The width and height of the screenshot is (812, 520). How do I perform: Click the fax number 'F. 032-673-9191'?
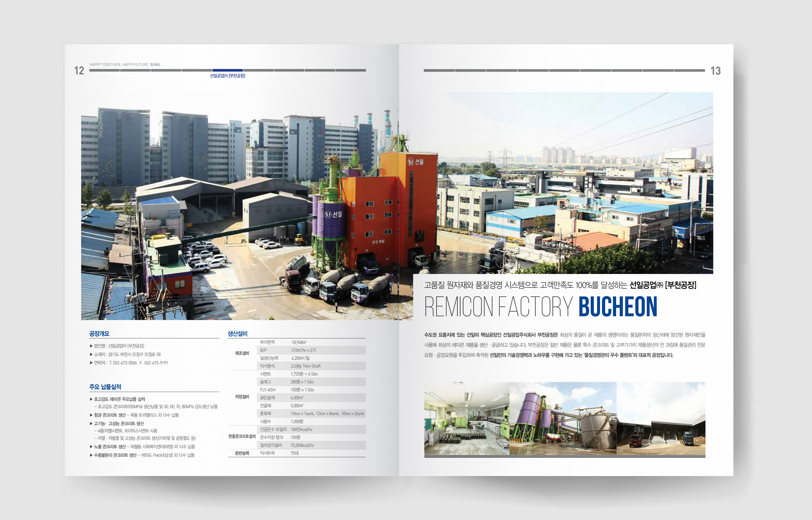[x=154, y=363]
